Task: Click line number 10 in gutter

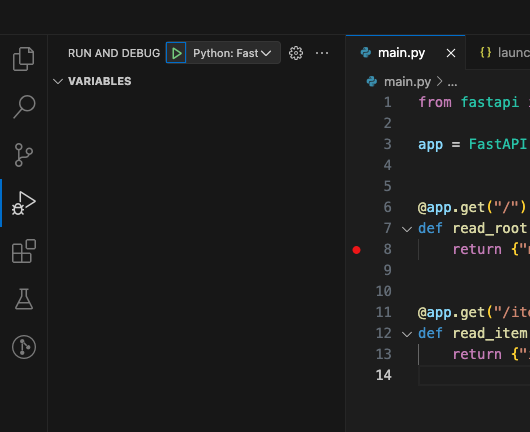Action: click(x=384, y=291)
